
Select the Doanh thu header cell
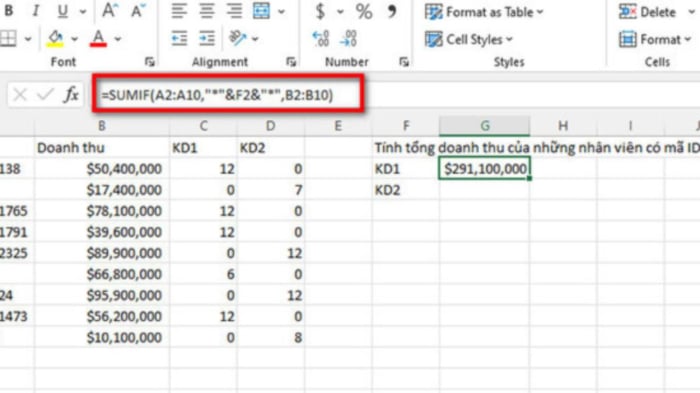[102, 148]
